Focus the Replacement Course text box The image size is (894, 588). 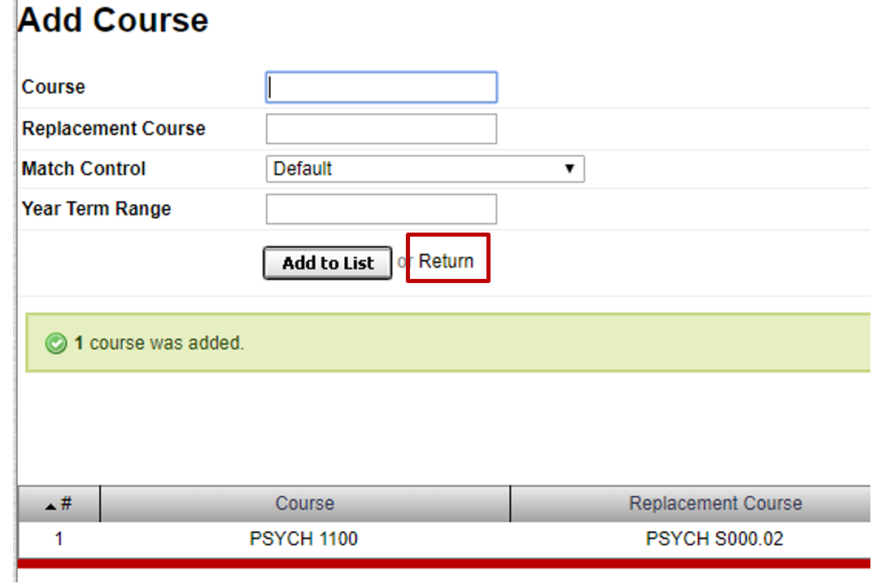382,128
